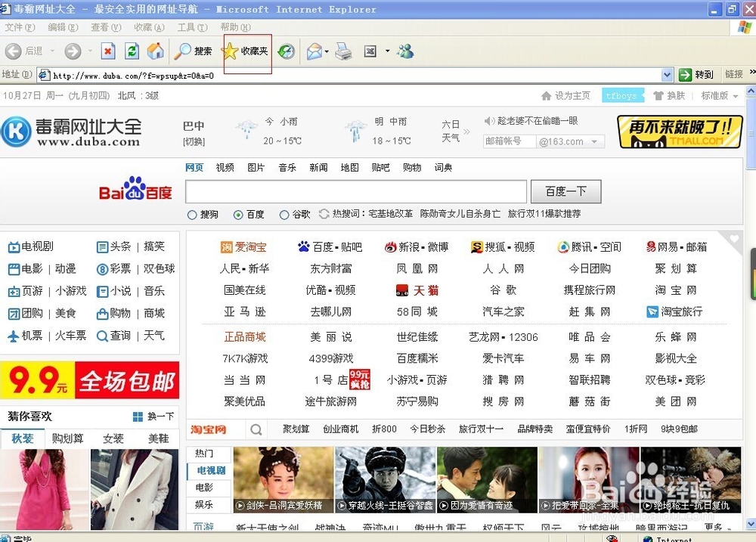Click the heart icon at panel corner
Viewport: 756px width, 542px height.
[x=734, y=239]
